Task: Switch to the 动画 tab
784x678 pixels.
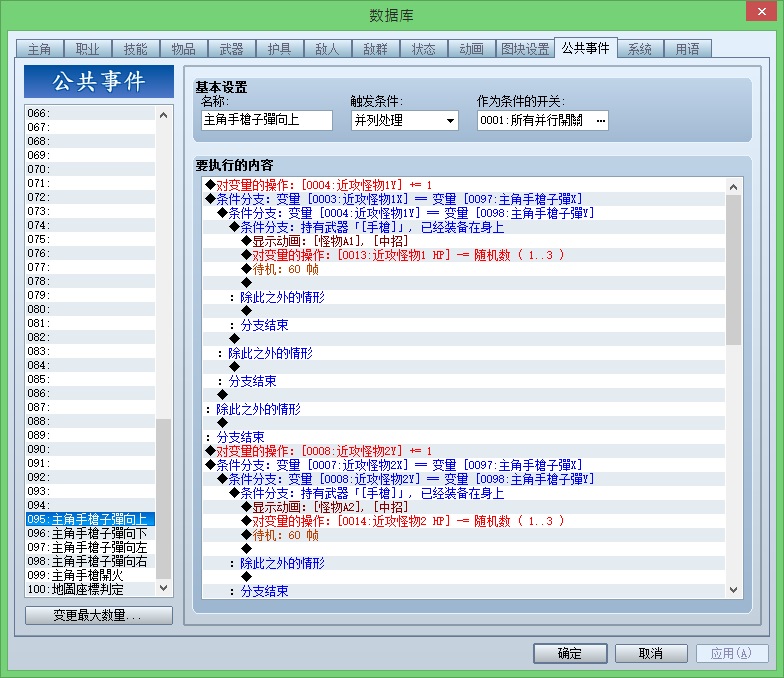Action: [x=472, y=49]
